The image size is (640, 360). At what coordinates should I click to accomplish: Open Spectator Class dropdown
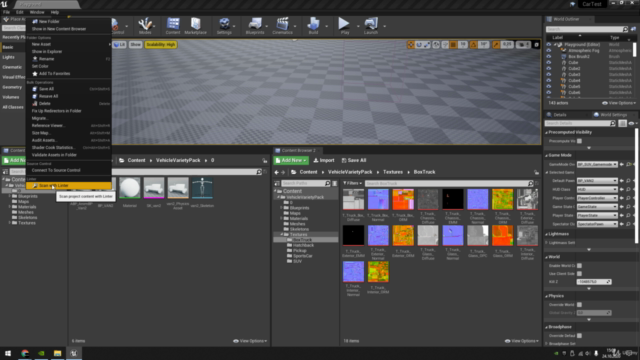pyautogui.click(x=597, y=224)
